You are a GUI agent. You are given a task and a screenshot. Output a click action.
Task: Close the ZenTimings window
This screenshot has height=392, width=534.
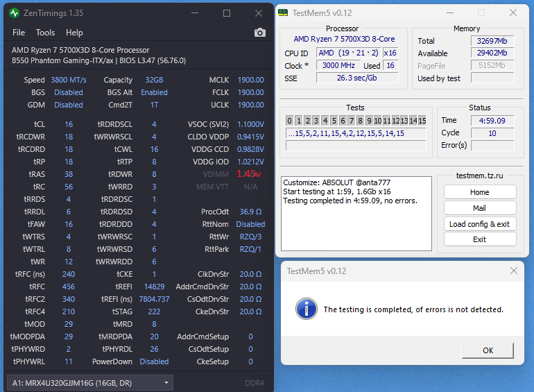pos(258,13)
